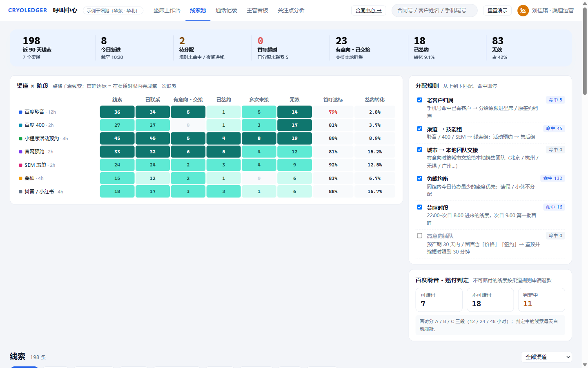588x368 pixels.
Task: Click the 抖音 / 小红书 线索 cell showing 18
Action: pos(117,191)
